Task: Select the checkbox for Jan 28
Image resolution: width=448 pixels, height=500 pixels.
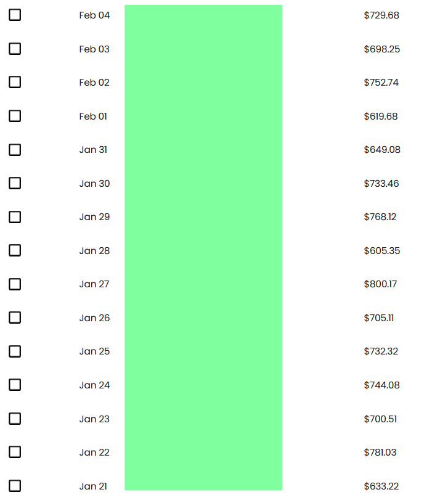Action: 15,251
